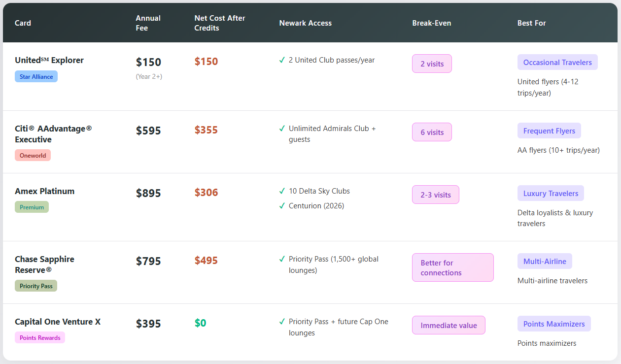The image size is (621, 364).
Task: Click the United℠ Explorer card name
Action: (49, 60)
